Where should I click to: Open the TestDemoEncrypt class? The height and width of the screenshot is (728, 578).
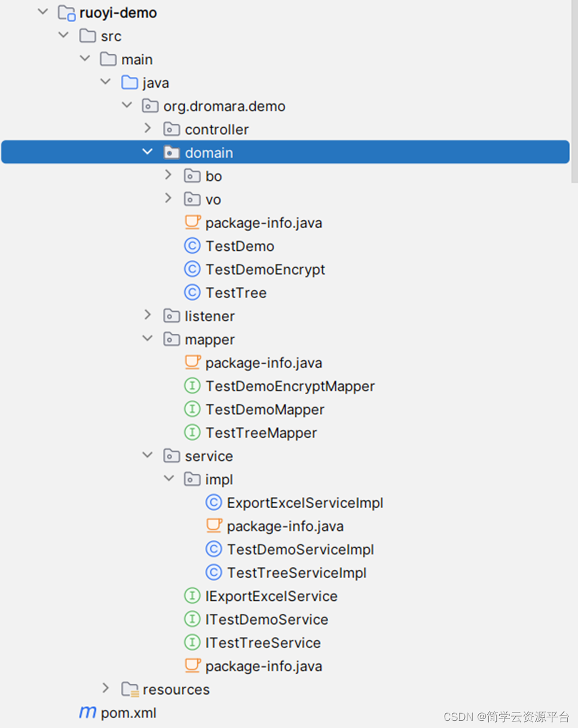click(265, 269)
